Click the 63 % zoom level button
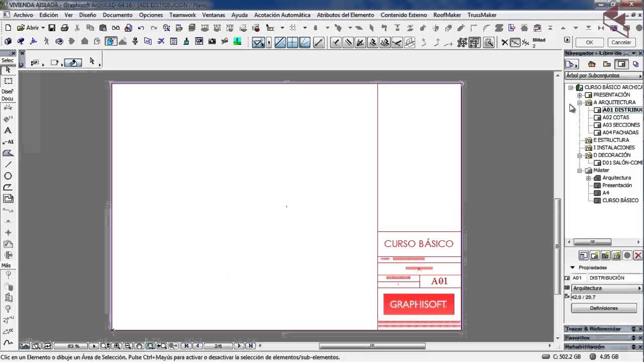 tap(73, 346)
